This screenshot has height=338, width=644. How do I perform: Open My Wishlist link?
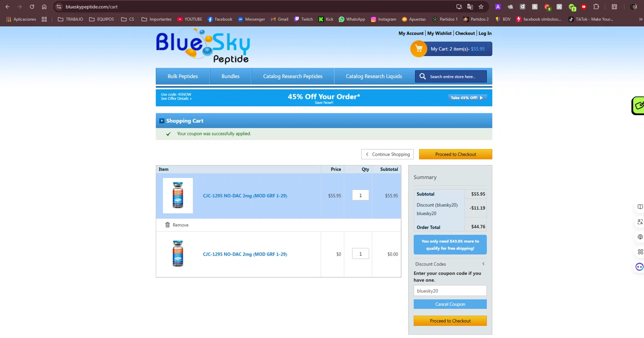tap(439, 33)
